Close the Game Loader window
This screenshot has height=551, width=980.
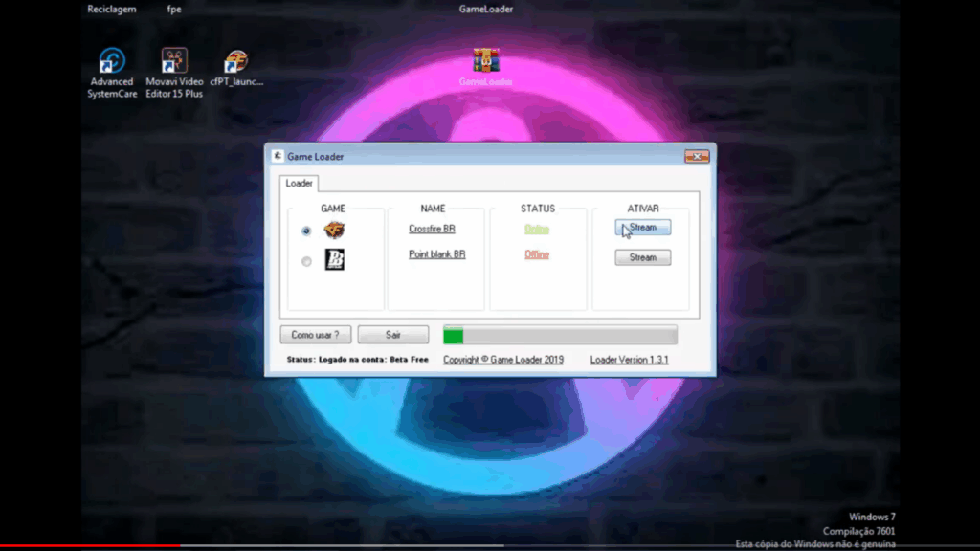(697, 156)
